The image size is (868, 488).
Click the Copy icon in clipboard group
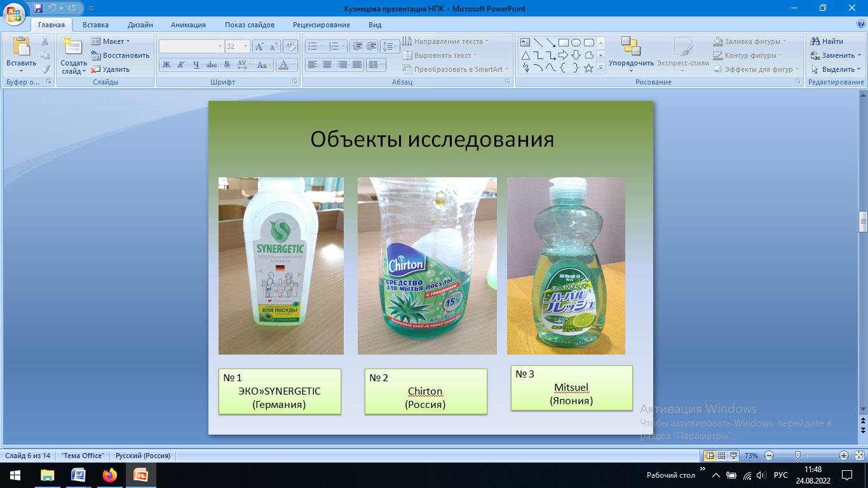coord(45,55)
